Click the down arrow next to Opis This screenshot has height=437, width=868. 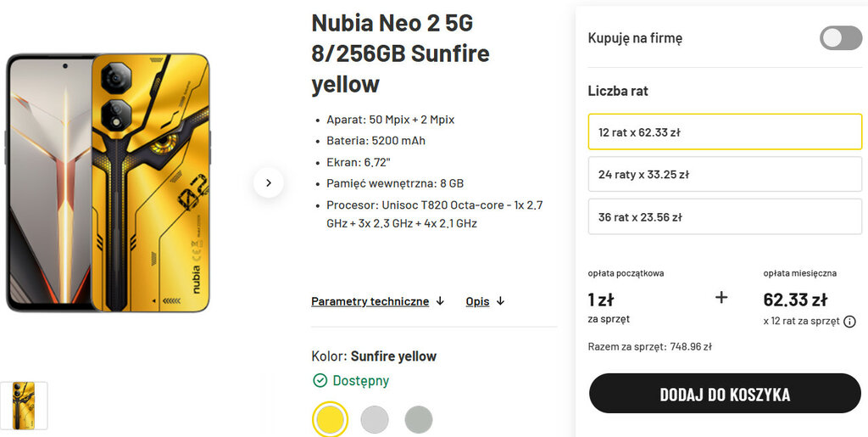click(500, 301)
